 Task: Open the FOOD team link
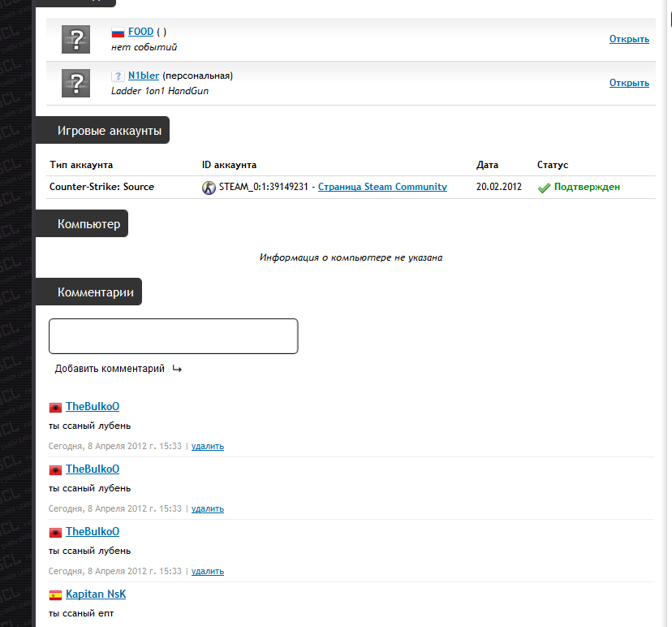click(x=140, y=32)
